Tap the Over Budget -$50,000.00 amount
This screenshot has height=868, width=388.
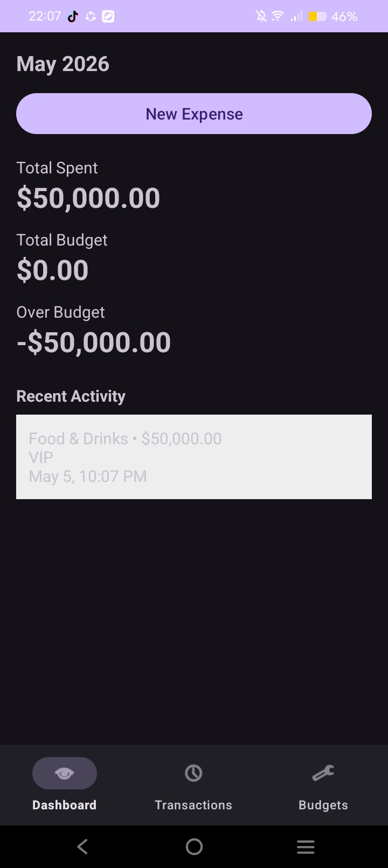click(94, 342)
